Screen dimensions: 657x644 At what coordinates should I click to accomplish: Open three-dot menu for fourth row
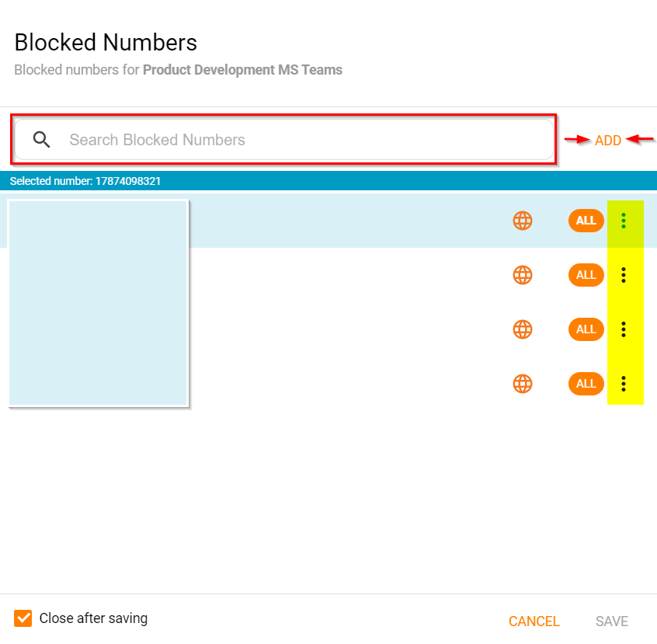pyautogui.click(x=624, y=384)
